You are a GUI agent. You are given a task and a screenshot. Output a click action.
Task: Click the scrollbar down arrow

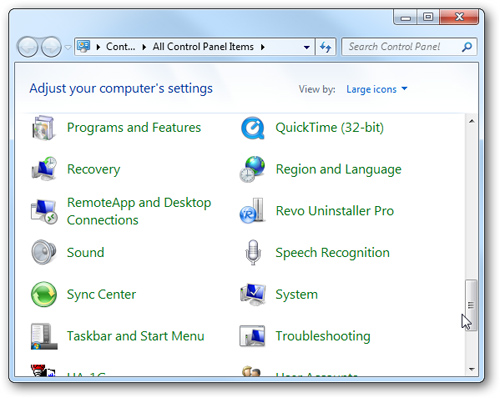(x=471, y=369)
